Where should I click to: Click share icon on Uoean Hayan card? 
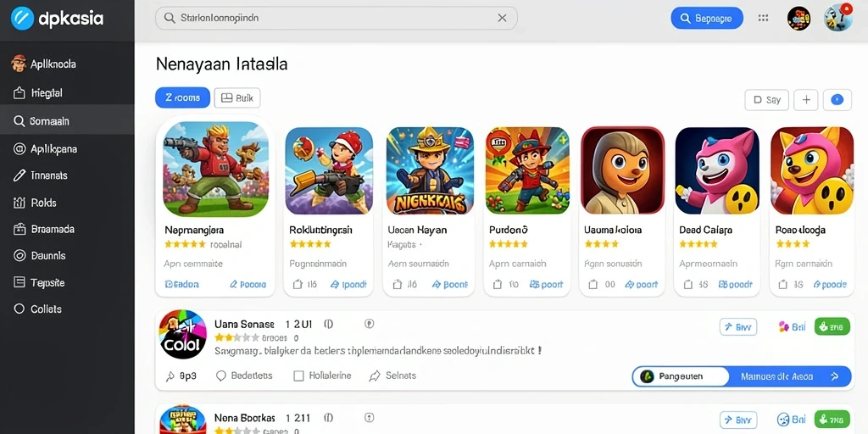[x=398, y=285]
